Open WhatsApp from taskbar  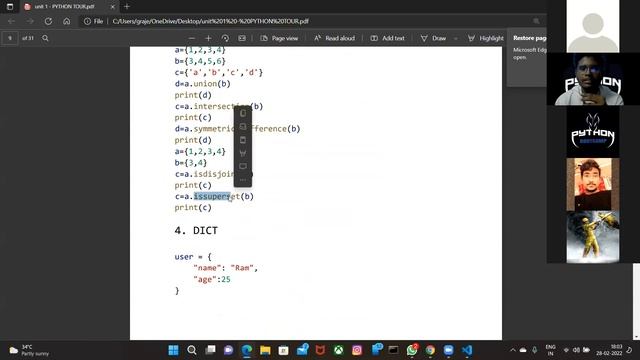[x=412, y=350]
